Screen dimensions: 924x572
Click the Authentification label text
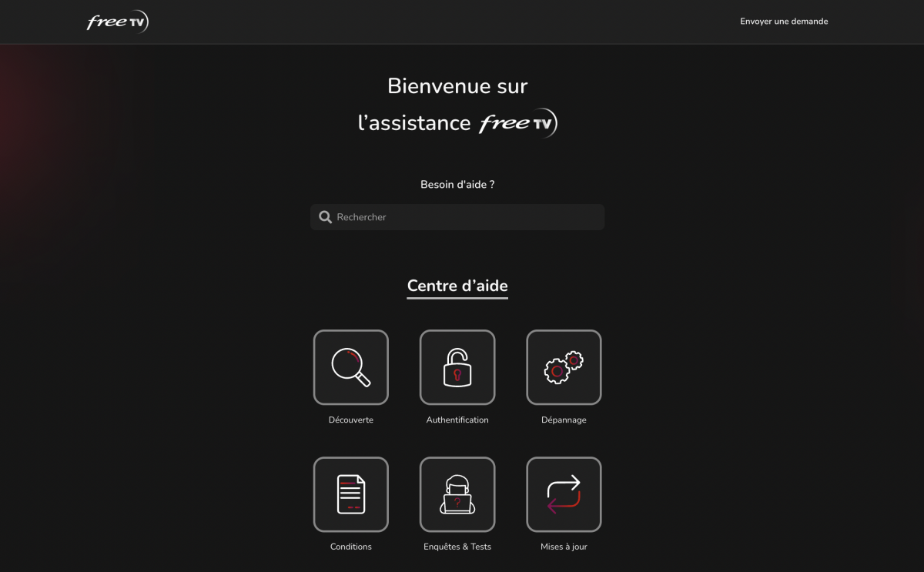pyautogui.click(x=457, y=420)
